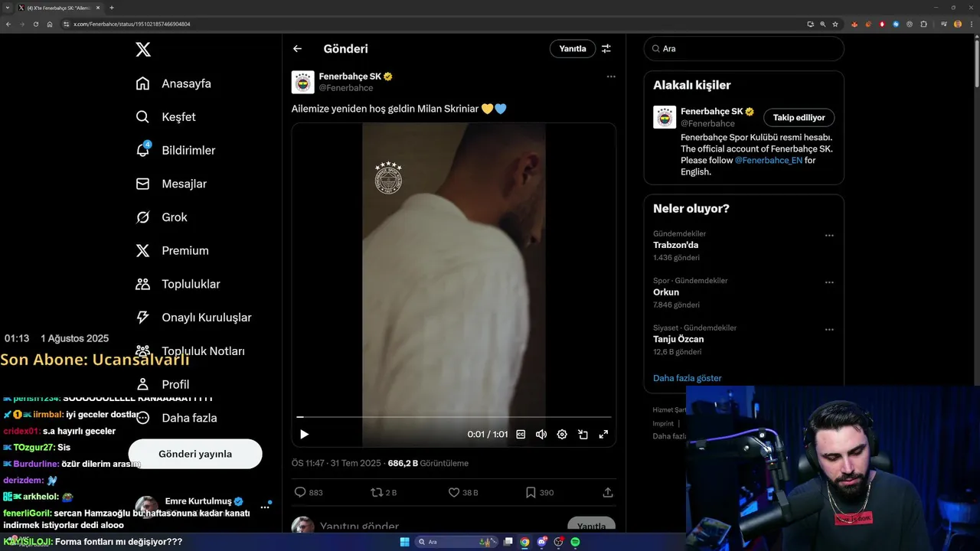
Task: Open Mesajlar inbox
Action: click(171, 184)
